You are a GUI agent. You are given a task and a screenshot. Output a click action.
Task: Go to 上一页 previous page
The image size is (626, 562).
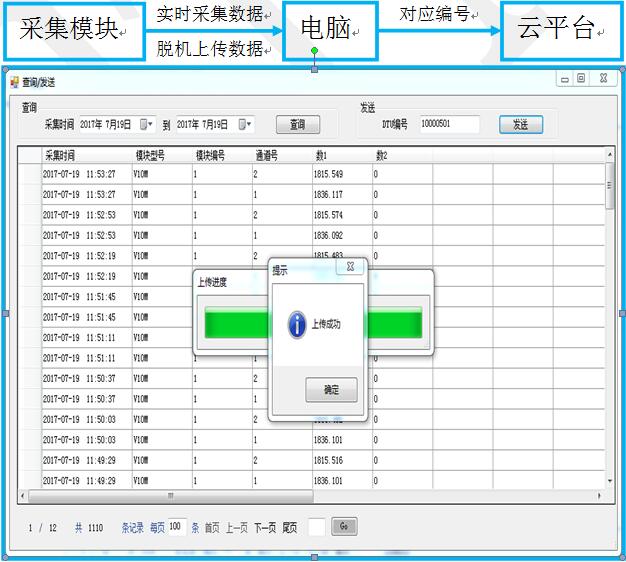(x=237, y=528)
